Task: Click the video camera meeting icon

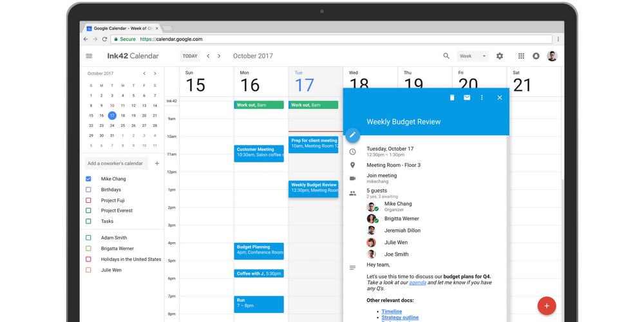Action: [x=352, y=178]
